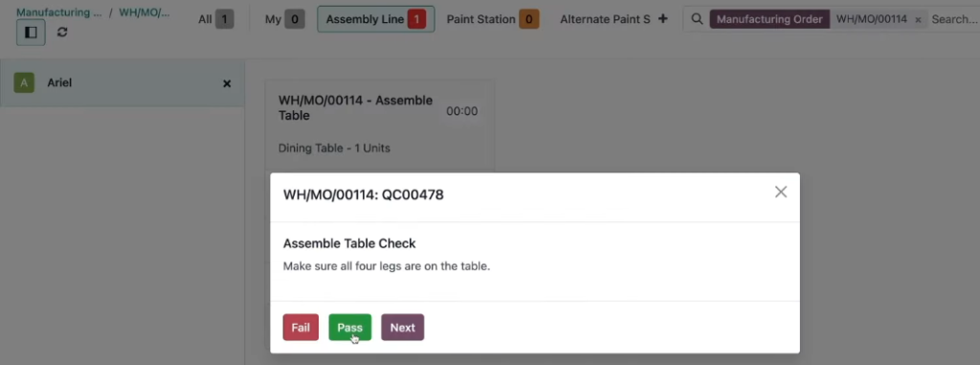Add a work center with the plus icon
Screen dimensions: 980x365
click(x=663, y=19)
